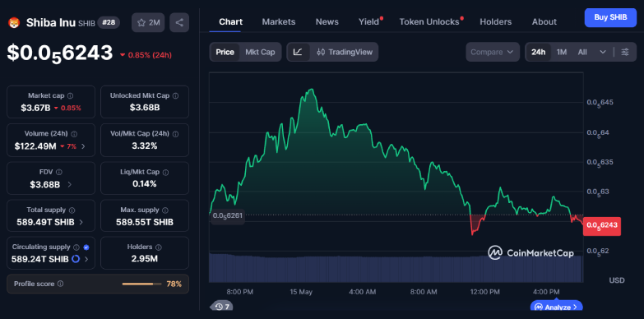Image resolution: width=644 pixels, height=319 pixels.
Task: Open the Chart tab
Action: 230,21
